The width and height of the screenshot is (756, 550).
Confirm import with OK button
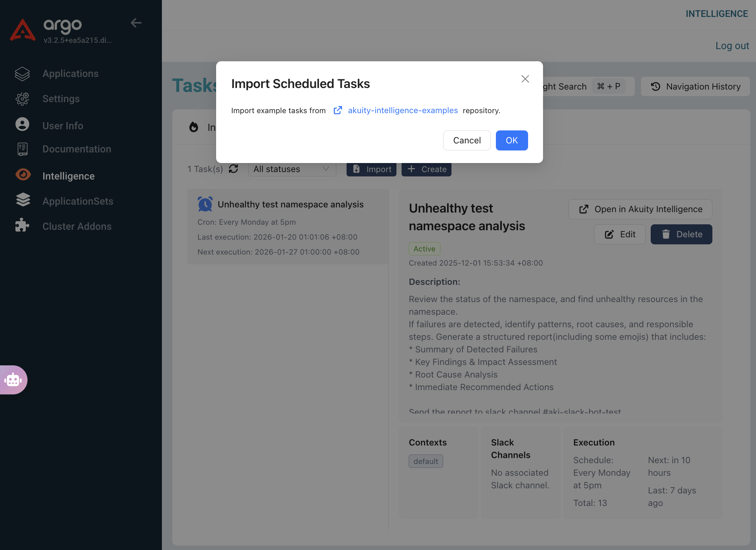tap(512, 140)
